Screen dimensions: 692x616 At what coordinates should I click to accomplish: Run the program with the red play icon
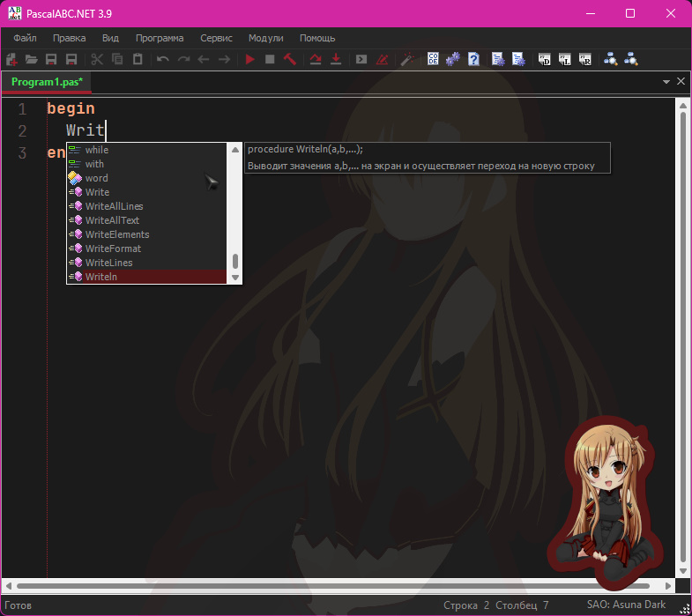click(x=249, y=59)
